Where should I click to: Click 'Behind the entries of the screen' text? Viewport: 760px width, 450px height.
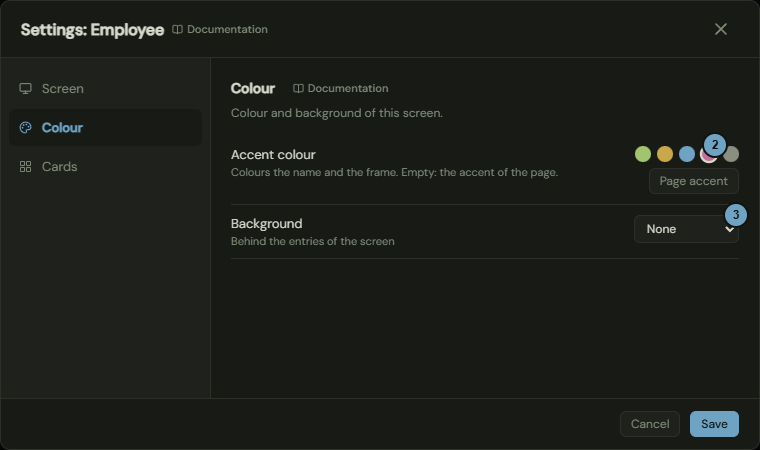click(313, 241)
